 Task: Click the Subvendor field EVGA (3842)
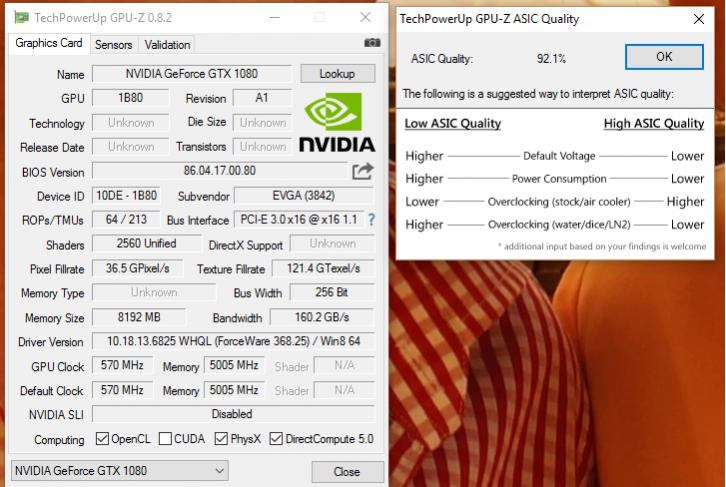coord(304,195)
